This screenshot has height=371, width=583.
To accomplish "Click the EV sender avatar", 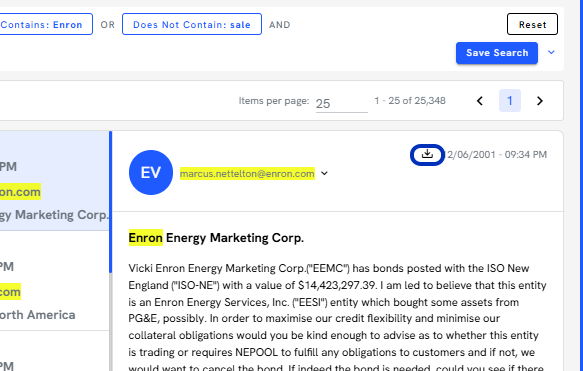I will point(151,172).
